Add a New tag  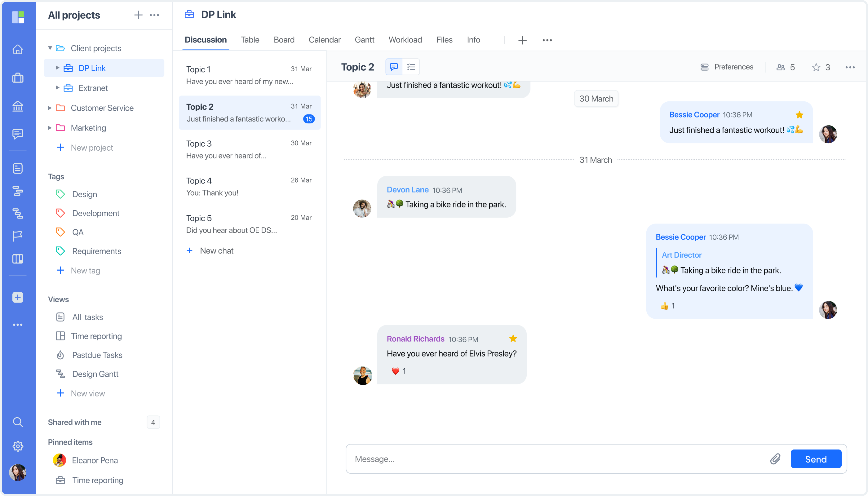[78, 271]
